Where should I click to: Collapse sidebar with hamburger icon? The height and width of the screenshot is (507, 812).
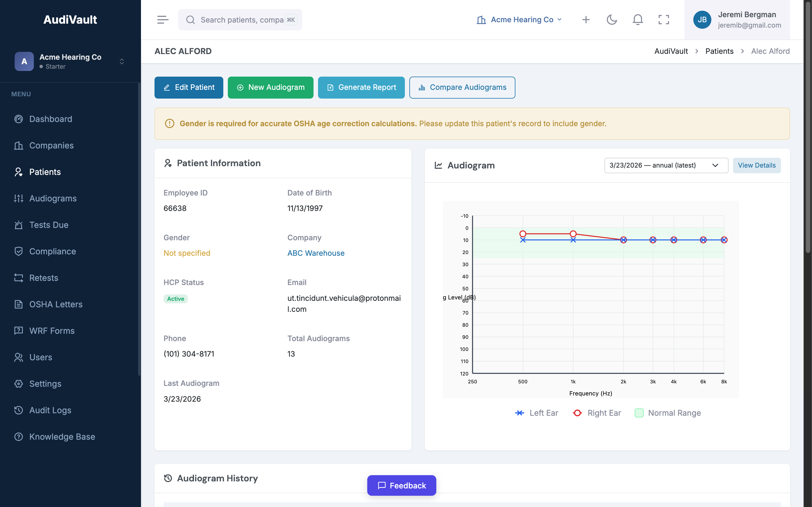pos(163,20)
